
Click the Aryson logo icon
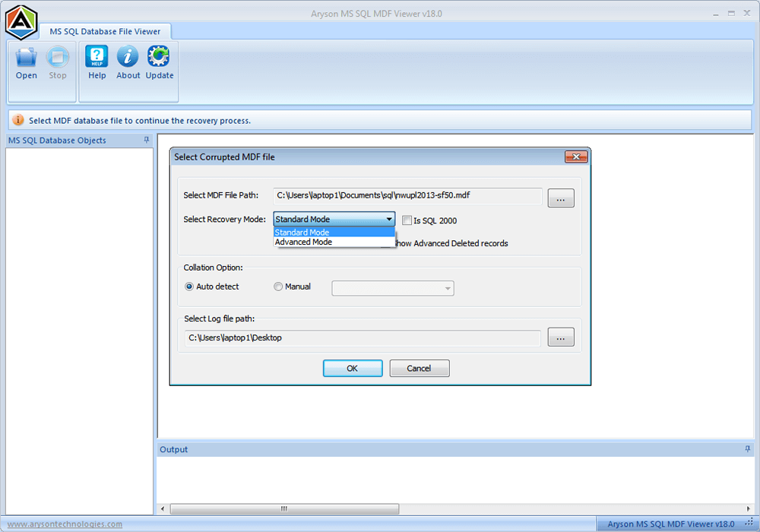[21, 22]
